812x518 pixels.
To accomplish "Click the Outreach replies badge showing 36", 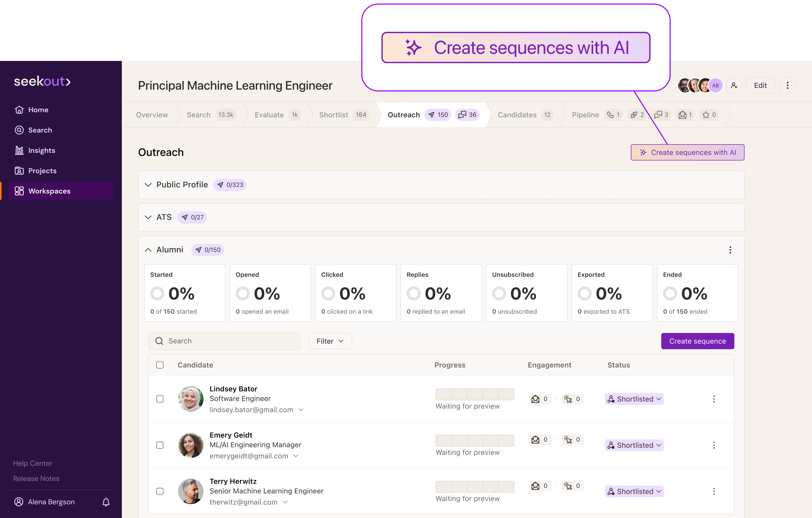I will tap(467, 115).
